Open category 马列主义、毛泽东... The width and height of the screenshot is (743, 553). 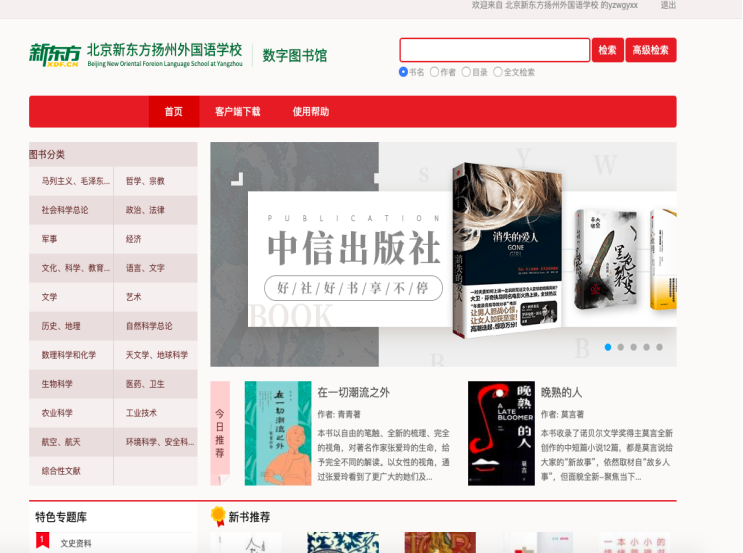pos(76,181)
